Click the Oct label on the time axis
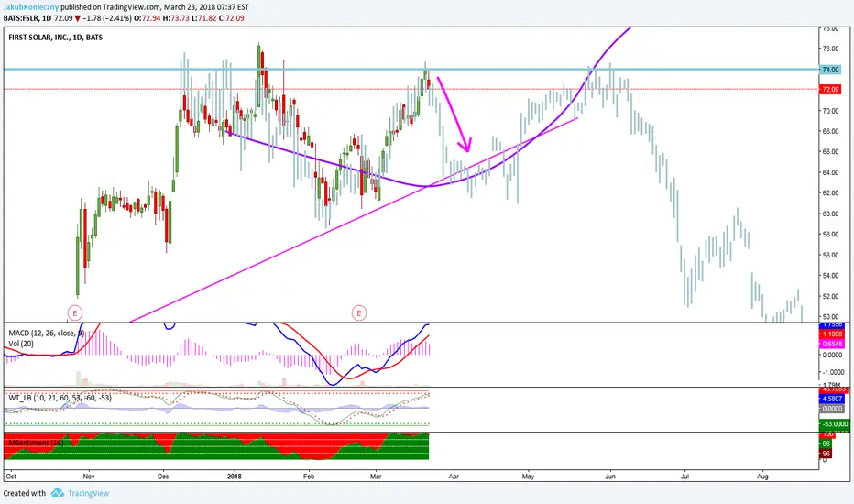The image size is (854, 504). click(x=11, y=477)
